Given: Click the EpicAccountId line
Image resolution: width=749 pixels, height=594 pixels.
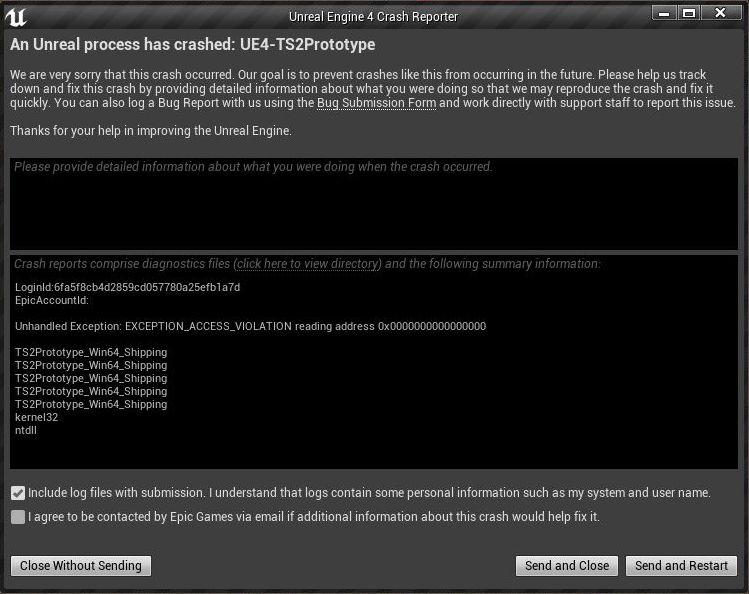Looking at the screenshot, I should click(x=52, y=300).
